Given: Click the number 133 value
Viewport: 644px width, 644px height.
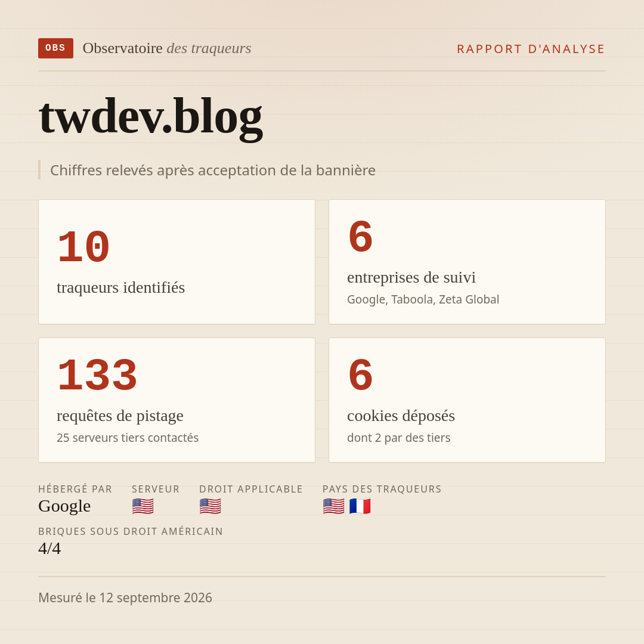Looking at the screenshot, I should [x=97, y=376].
